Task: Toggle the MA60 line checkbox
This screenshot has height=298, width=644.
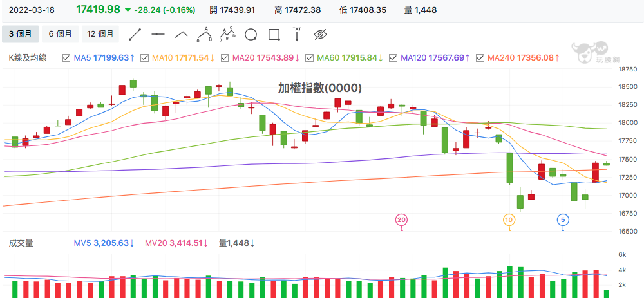Action: tap(310, 58)
